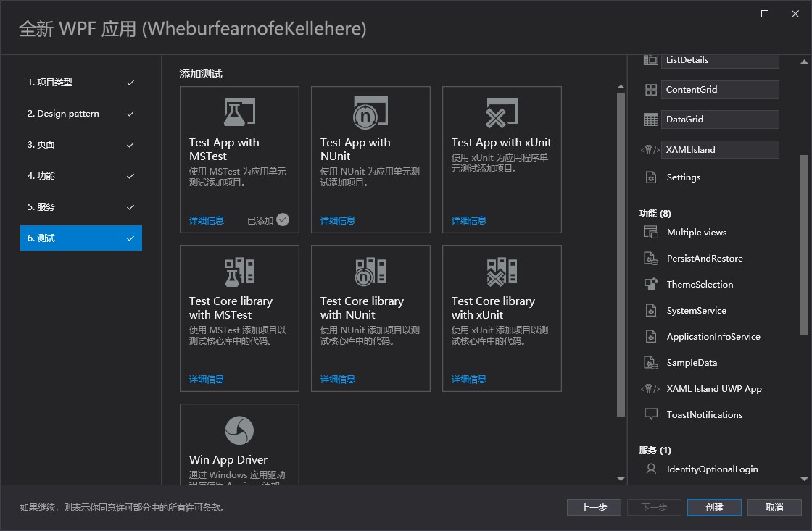Edit the ContentGrid page name field

click(x=720, y=90)
